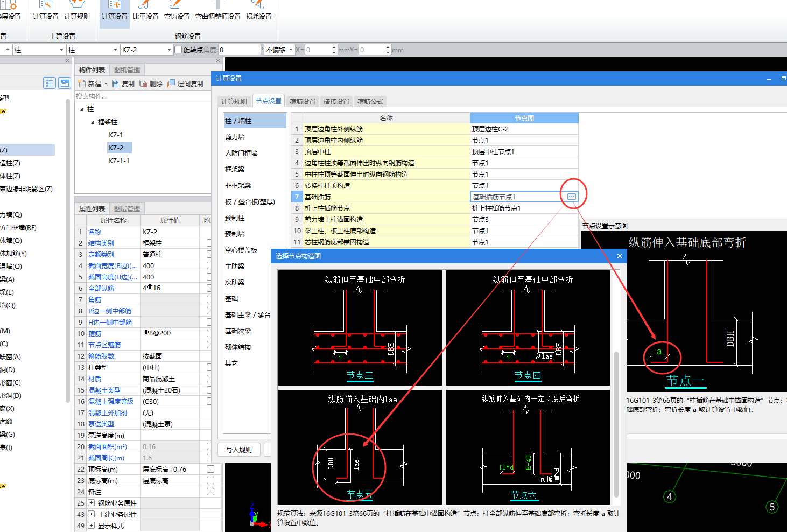787x532 pixels.
Task: Tick the 附加 checkbox for 截面面积
Action: click(210, 446)
